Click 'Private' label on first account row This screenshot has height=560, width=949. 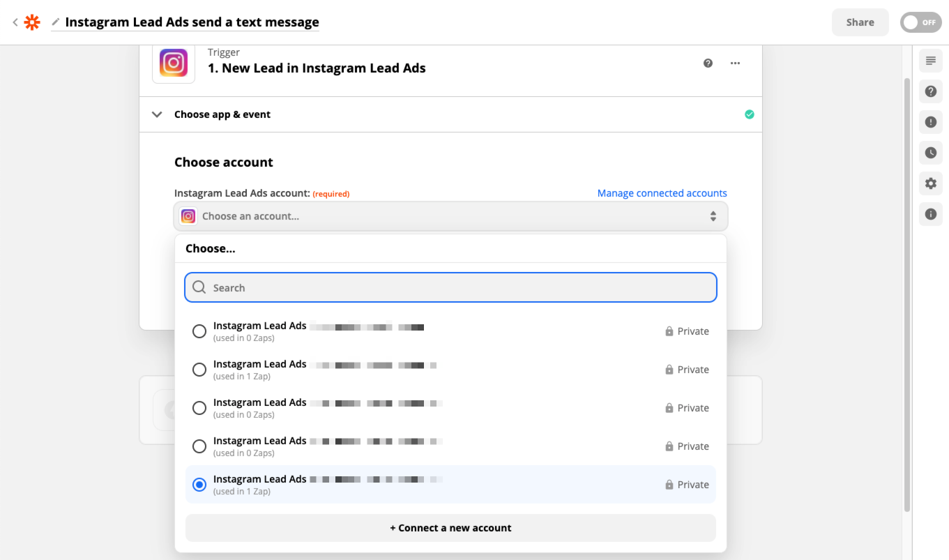[693, 331]
